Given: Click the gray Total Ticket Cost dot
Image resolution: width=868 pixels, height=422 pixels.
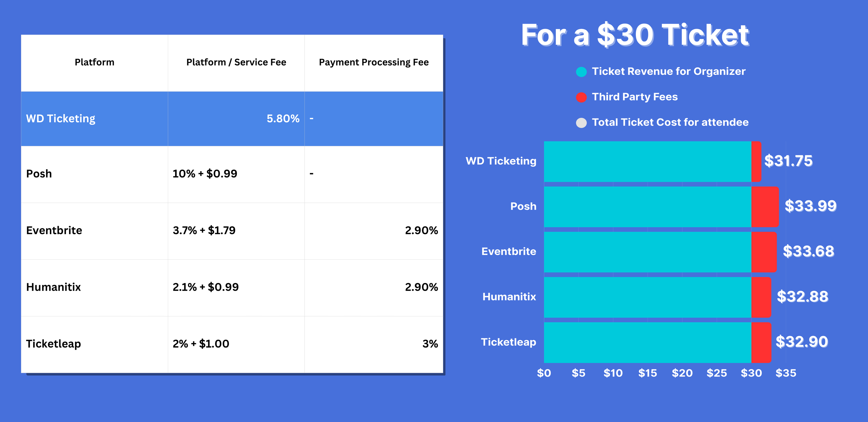Looking at the screenshot, I should pyautogui.click(x=581, y=123).
